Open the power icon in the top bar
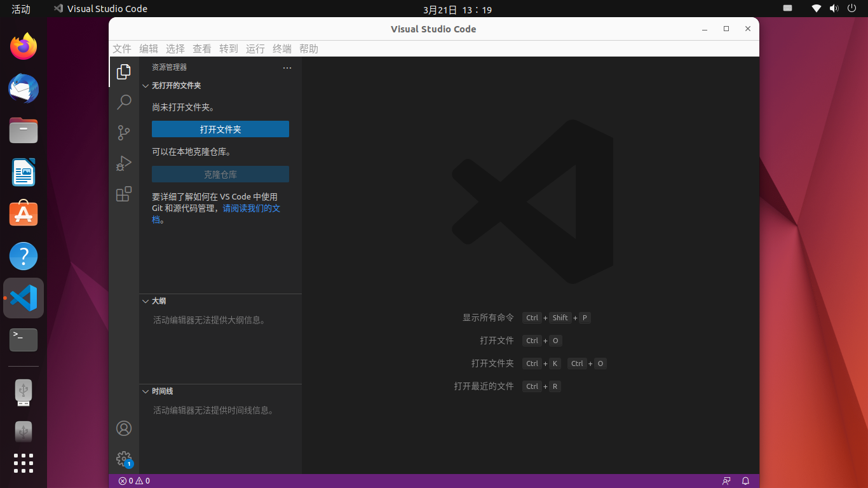Viewport: 868px width, 488px height. (x=852, y=9)
